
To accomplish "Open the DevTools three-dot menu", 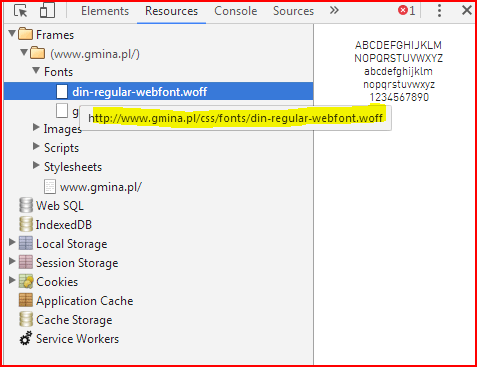I will tap(439, 11).
